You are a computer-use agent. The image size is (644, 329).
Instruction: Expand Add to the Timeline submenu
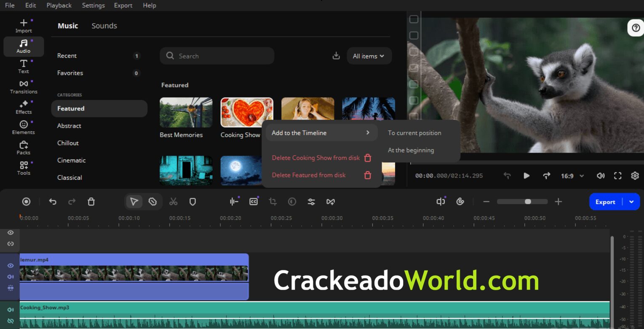321,132
